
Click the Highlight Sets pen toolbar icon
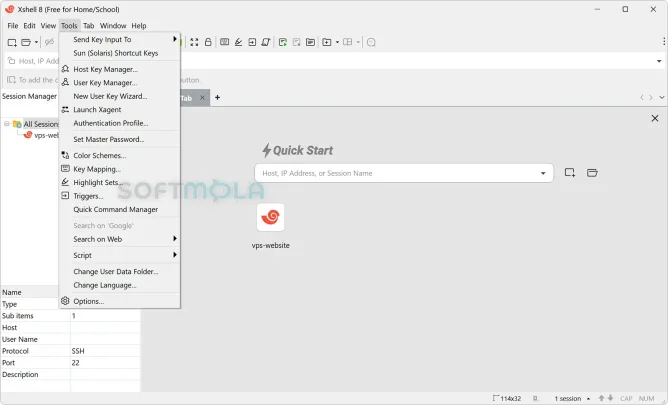[238, 42]
